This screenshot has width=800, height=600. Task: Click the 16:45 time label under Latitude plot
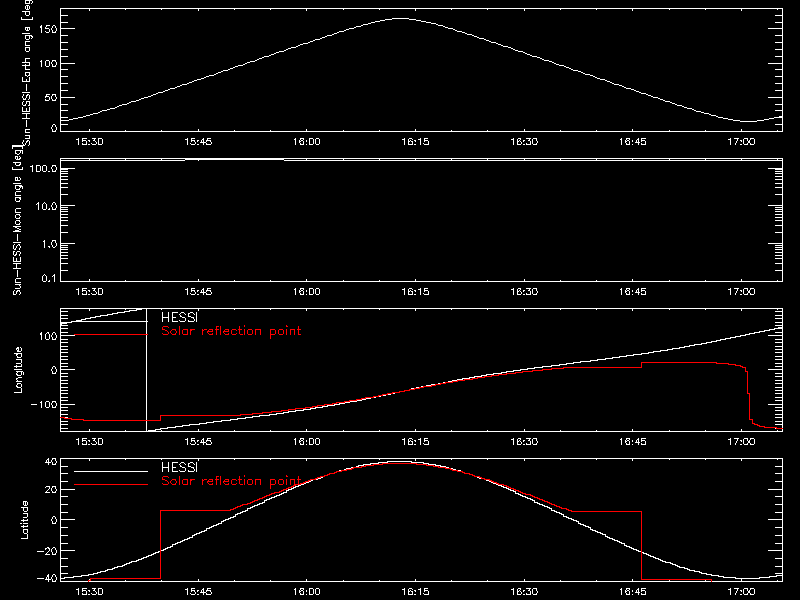633,592
